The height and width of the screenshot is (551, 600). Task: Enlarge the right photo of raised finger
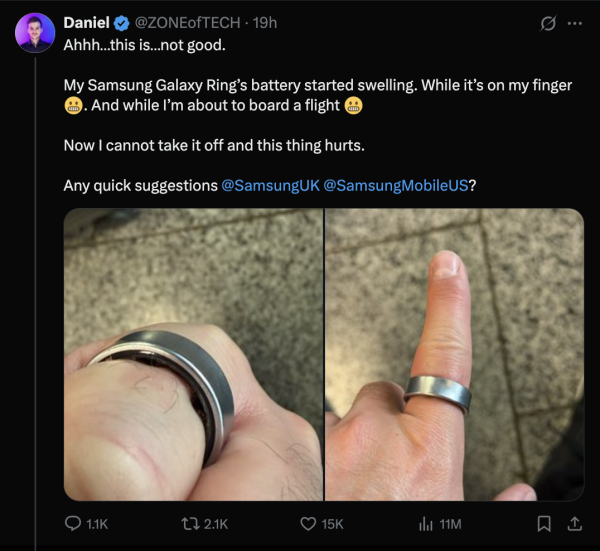pyautogui.click(x=454, y=354)
